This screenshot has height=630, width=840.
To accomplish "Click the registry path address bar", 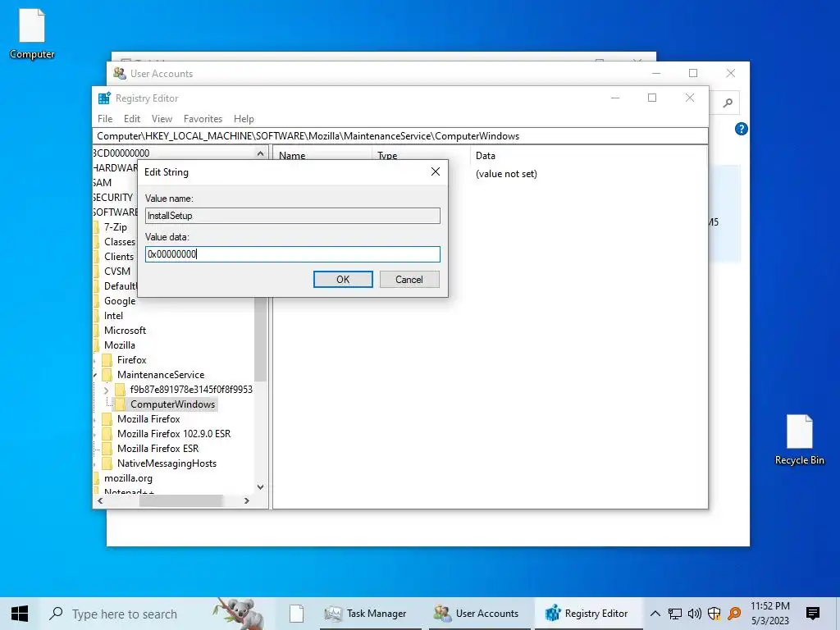I will (x=400, y=136).
